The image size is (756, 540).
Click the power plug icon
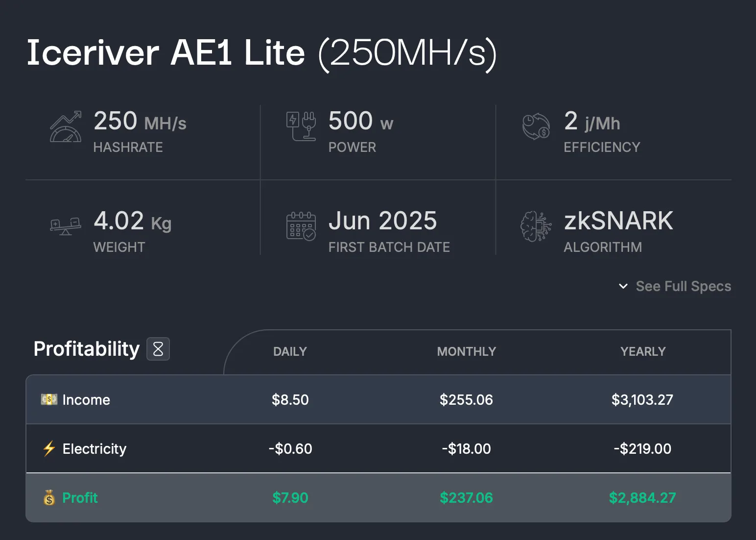tap(301, 126)
